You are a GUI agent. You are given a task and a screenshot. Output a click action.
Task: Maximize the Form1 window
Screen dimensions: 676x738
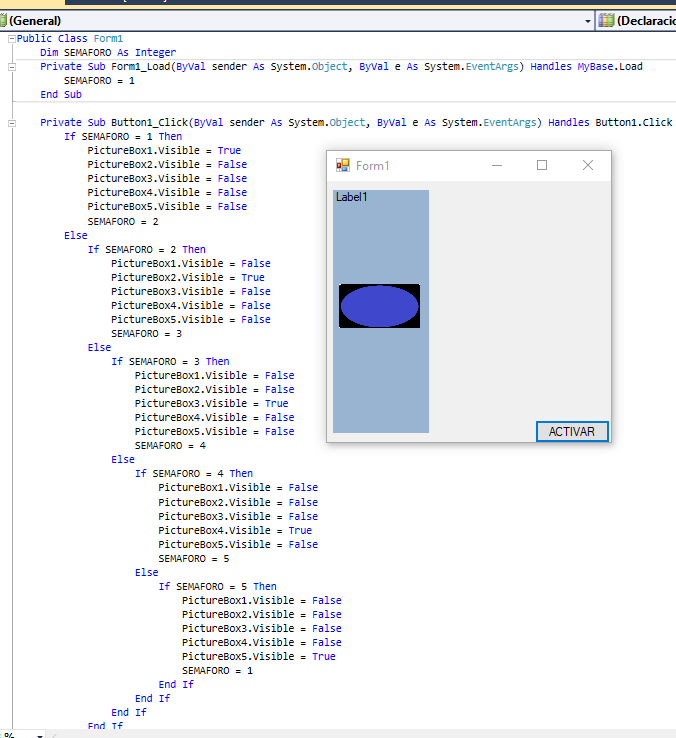click(x=542, y=165)
